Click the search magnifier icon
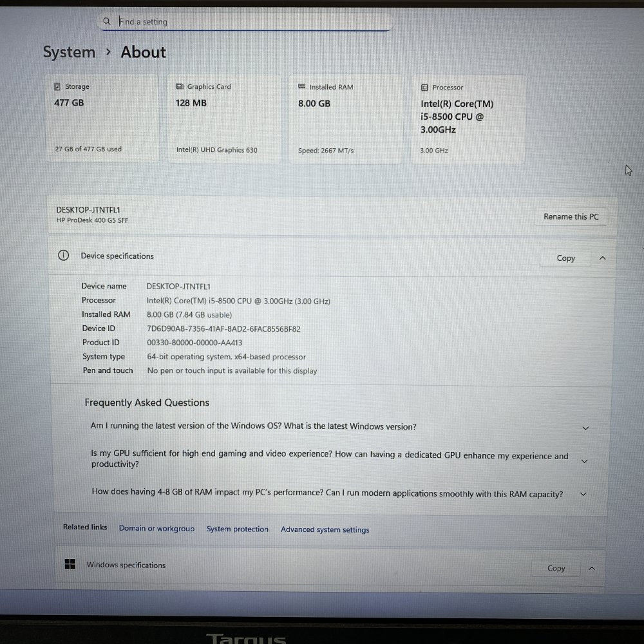Image resolution: width=644 pixels, height=644 pixels. tap(107, 21)
